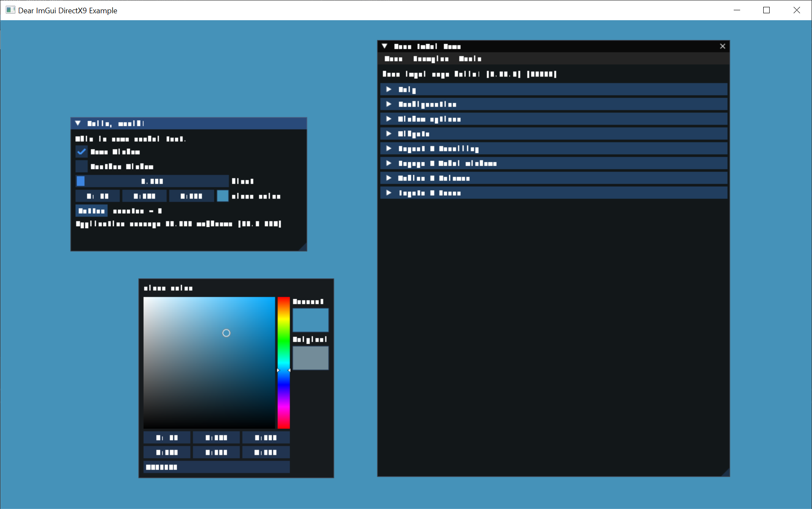Collapse the Hello, world window with its title triangle
The image size is (812, 509).
[78, 123]
